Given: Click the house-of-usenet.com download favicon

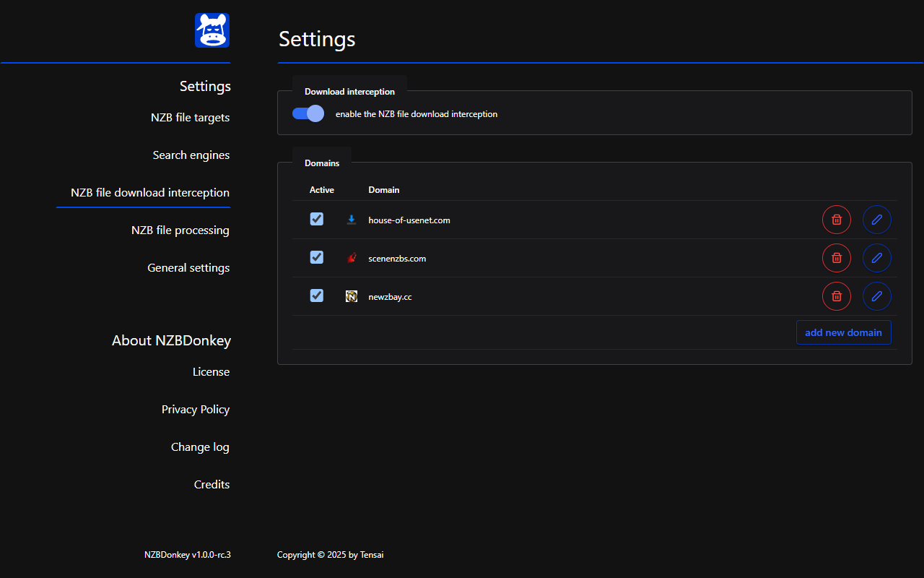Looking at the screenshot, I should click(352, 220).
